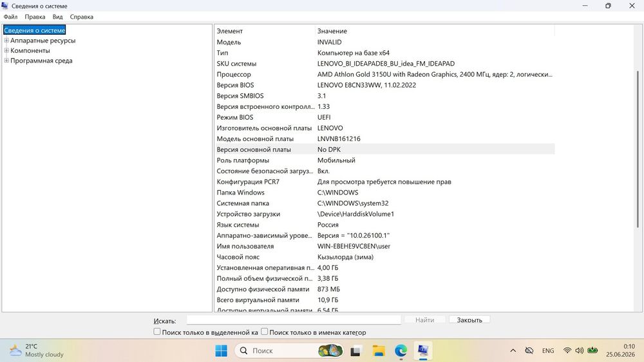Select Компоненты tree item label
Screen dimensions: 644x362
30,50
